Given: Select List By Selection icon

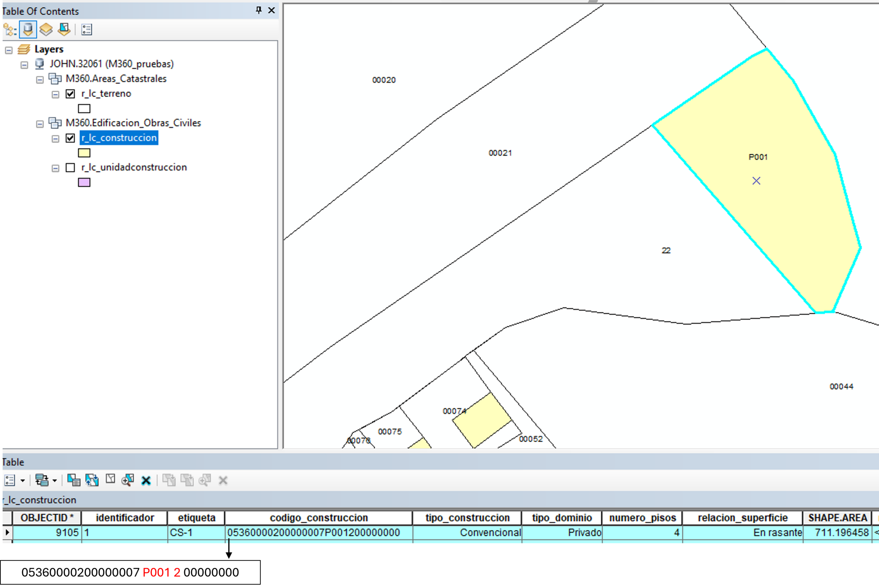Looking at the screenshot, I should [x=64, y=30].
